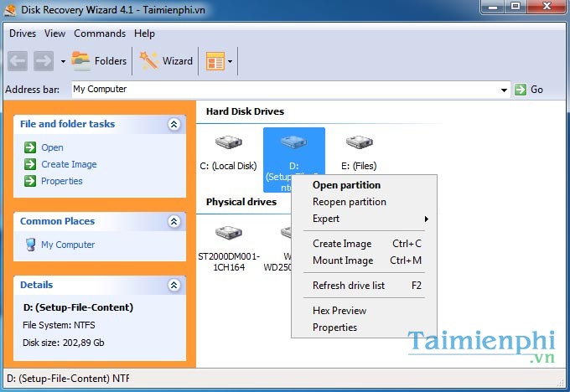Click D: (Setup-File-Content) in Details panel
The image size is (570, 392).
(78, 307)
